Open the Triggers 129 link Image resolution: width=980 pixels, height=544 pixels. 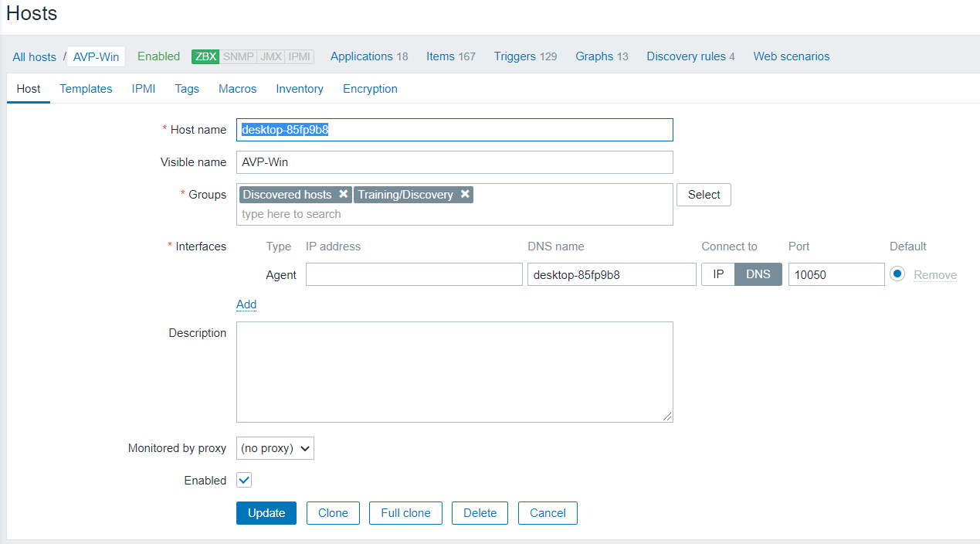tap(525, 56)
